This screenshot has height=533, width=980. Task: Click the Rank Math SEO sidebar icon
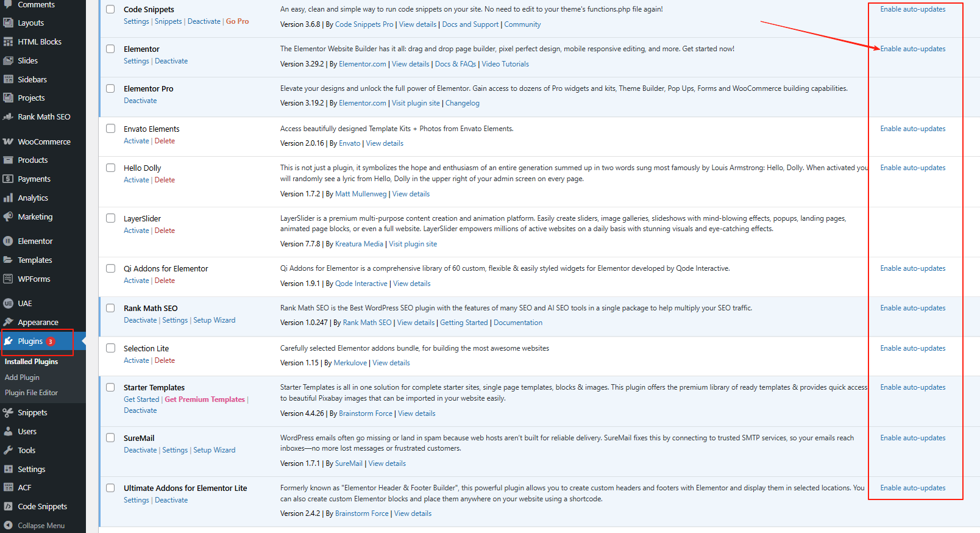pyautogui.click(x=8, y=116)
